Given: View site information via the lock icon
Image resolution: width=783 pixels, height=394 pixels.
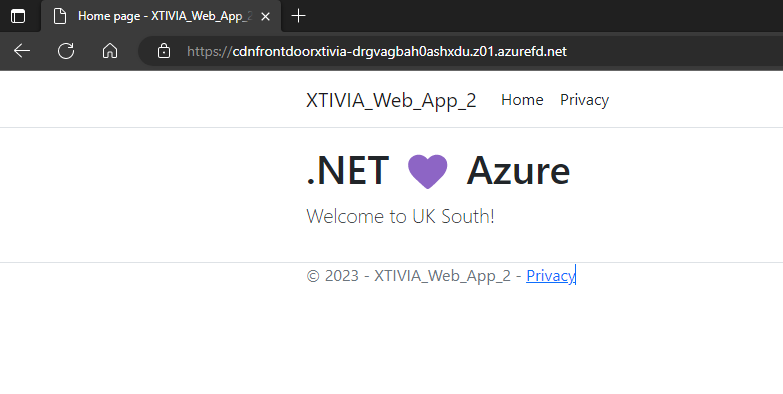Looking at the screenshot, I should [164, 51].
